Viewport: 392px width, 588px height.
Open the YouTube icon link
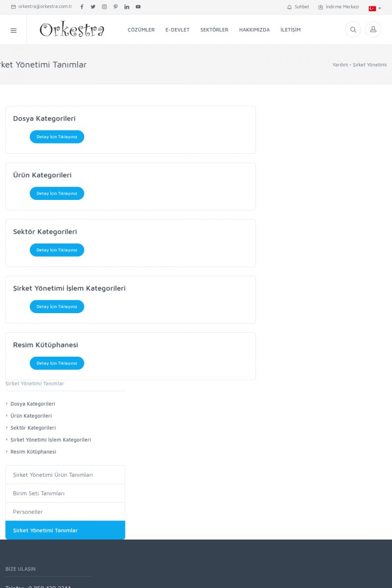[138, 7]
